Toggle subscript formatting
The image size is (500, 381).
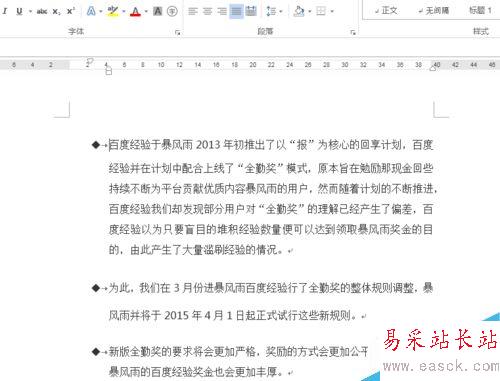[x=57, y=12]
